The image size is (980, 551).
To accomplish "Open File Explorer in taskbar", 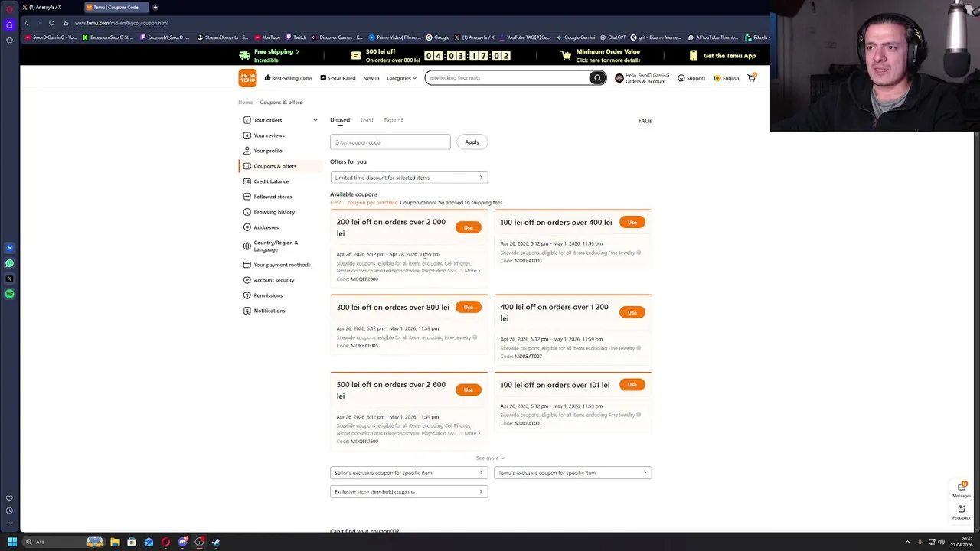I will tap(115, 542).
